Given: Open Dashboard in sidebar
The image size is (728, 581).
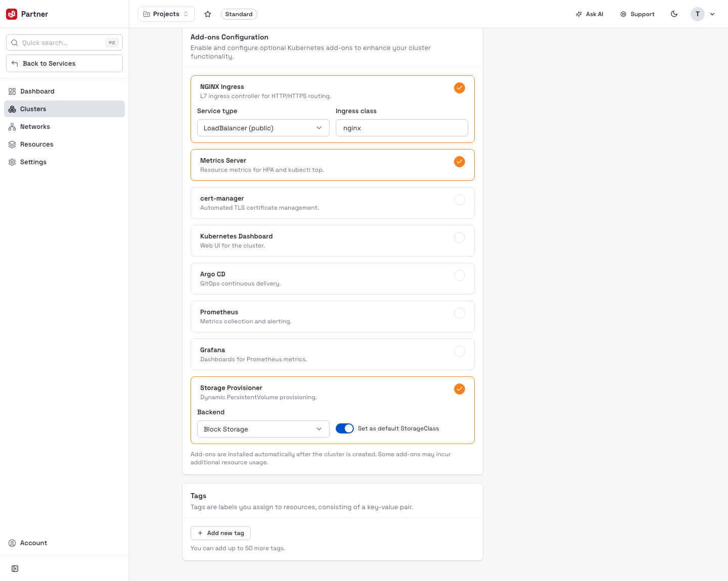Looking at the screenshot, I should (64, 91).
